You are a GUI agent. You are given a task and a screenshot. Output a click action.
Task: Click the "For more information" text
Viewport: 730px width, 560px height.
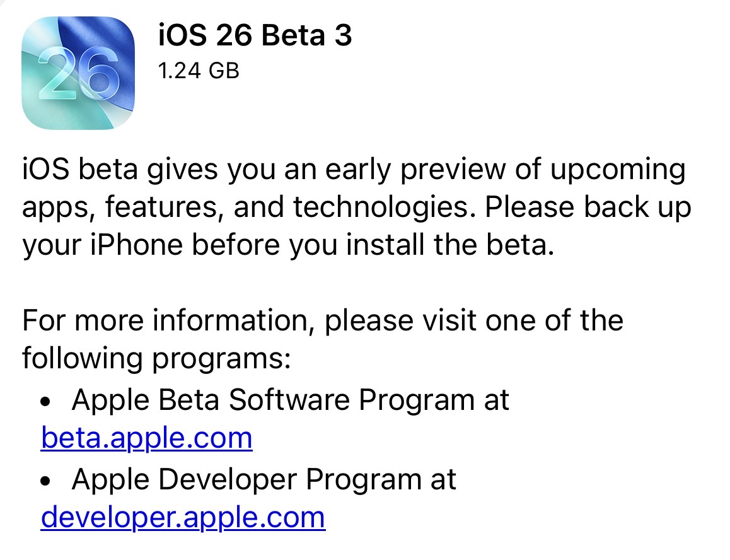[169, 320]
